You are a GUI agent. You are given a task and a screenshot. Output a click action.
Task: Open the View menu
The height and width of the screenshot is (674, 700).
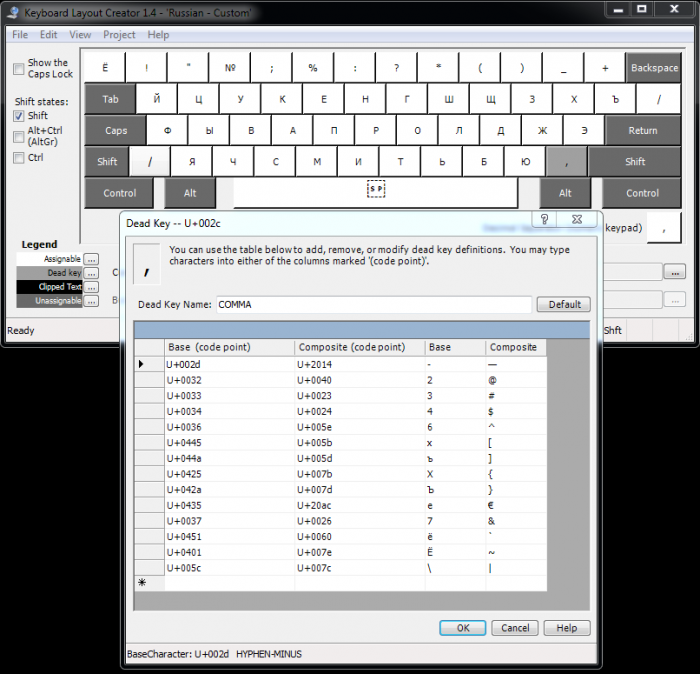click(x=80, y=35)
